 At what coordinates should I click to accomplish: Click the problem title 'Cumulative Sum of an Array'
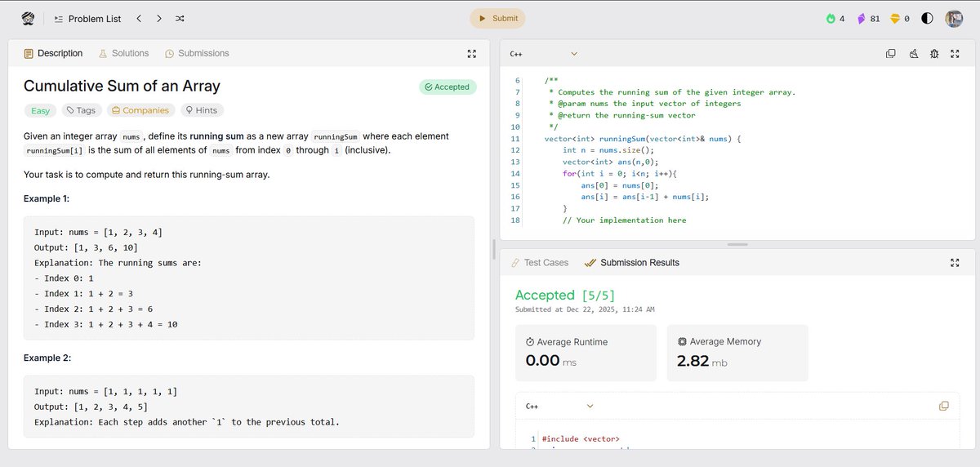coord(122,86)
